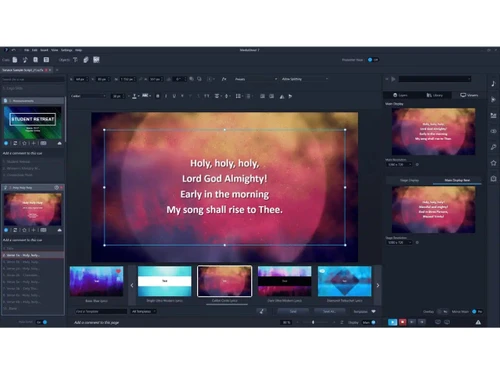Click the new document cue icon
The height and width of the screenshot is (375, 500).
[15, 60]
